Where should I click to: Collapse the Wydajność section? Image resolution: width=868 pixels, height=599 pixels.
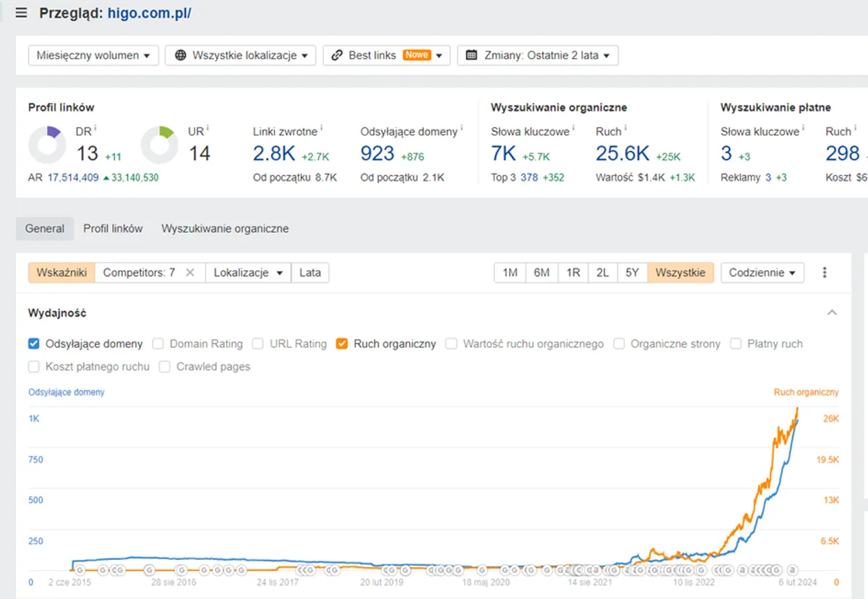coord(832,313)
